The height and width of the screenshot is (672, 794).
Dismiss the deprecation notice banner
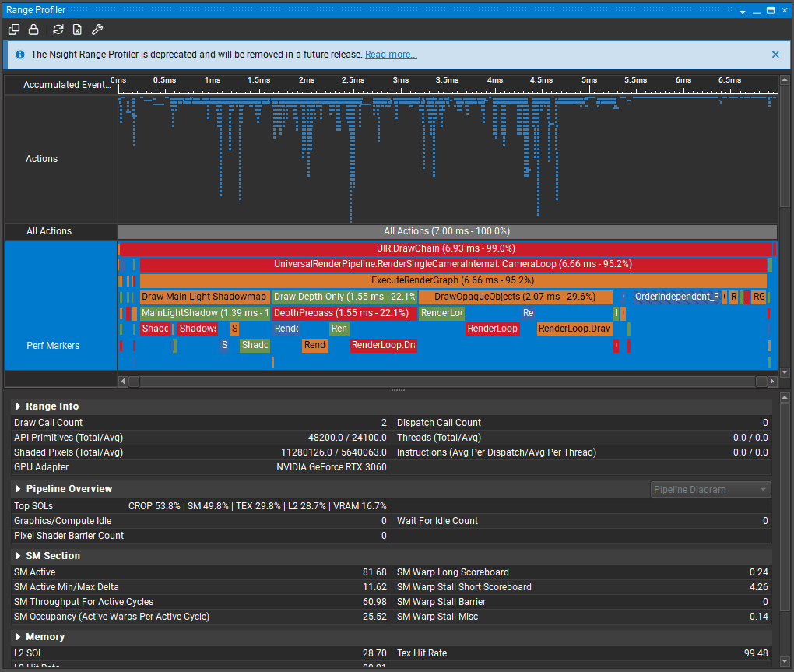[x=775, y=55]
